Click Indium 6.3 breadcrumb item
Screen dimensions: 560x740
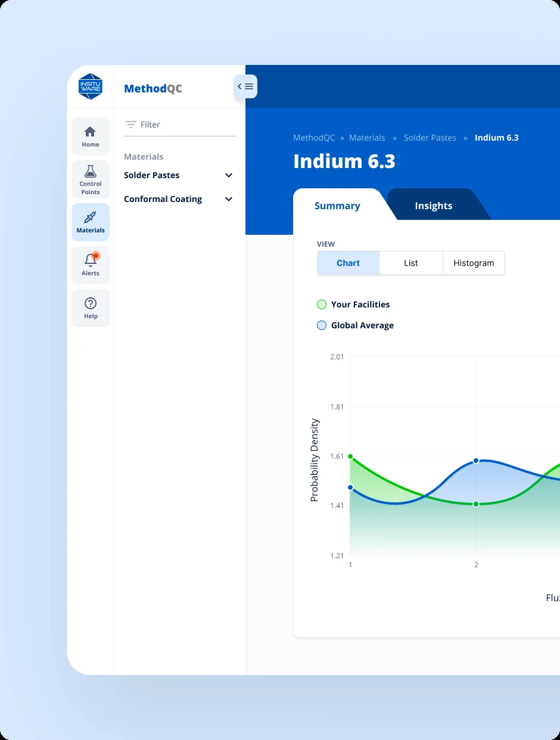pyautogui.click(x=497, y=138)
